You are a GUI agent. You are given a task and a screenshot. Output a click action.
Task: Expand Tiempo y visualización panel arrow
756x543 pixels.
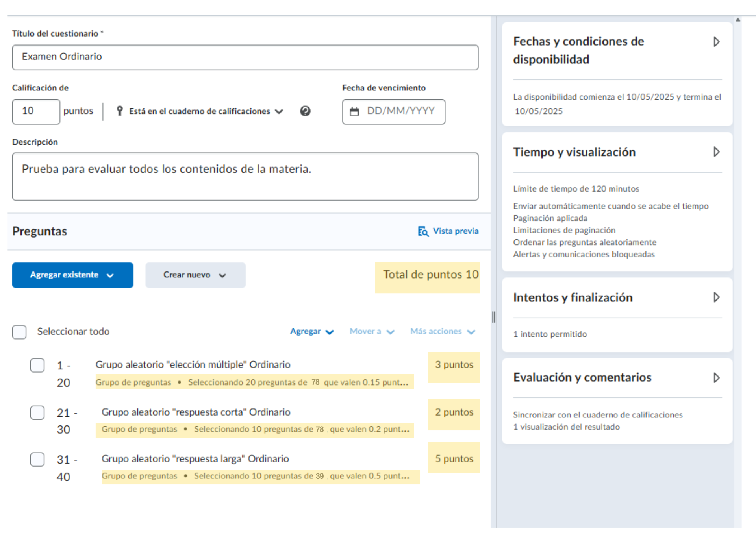tap(716, 152)
